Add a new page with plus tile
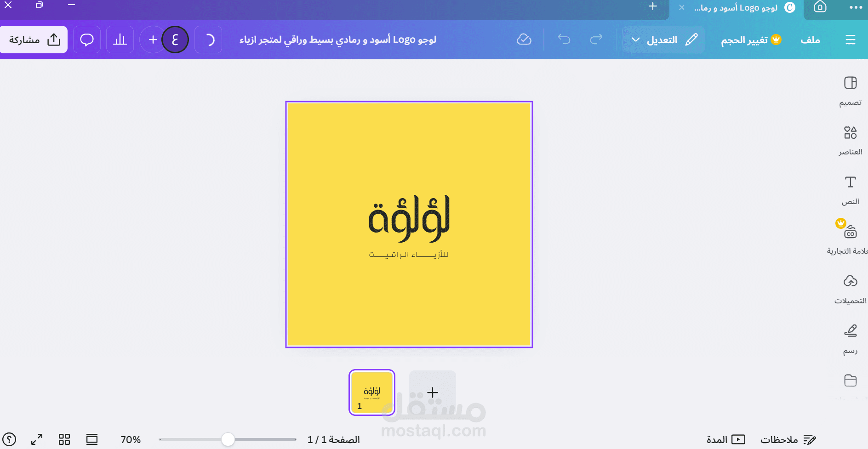 (433, 392)
